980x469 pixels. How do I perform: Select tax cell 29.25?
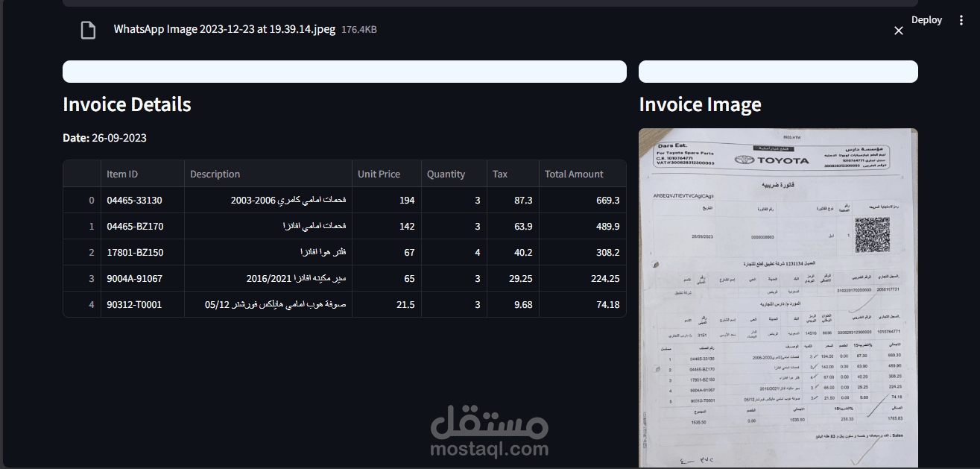point(513,279)
